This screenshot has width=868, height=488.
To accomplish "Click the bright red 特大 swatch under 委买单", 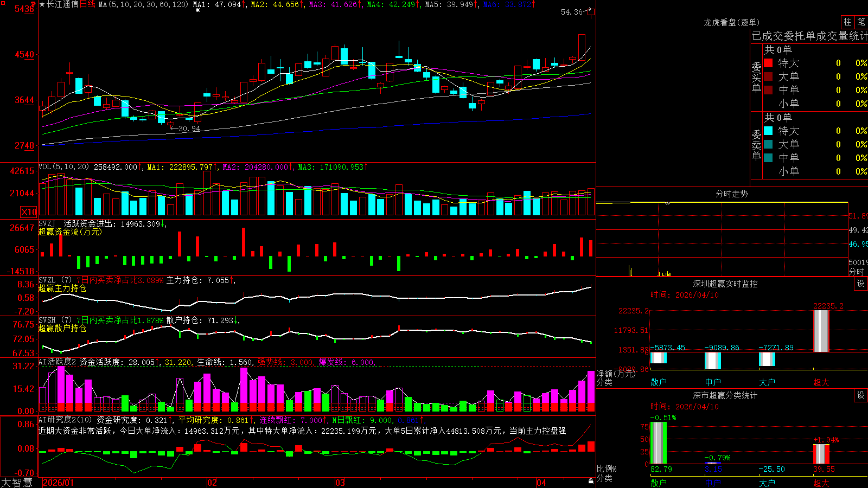I will (x=768, y=63).
